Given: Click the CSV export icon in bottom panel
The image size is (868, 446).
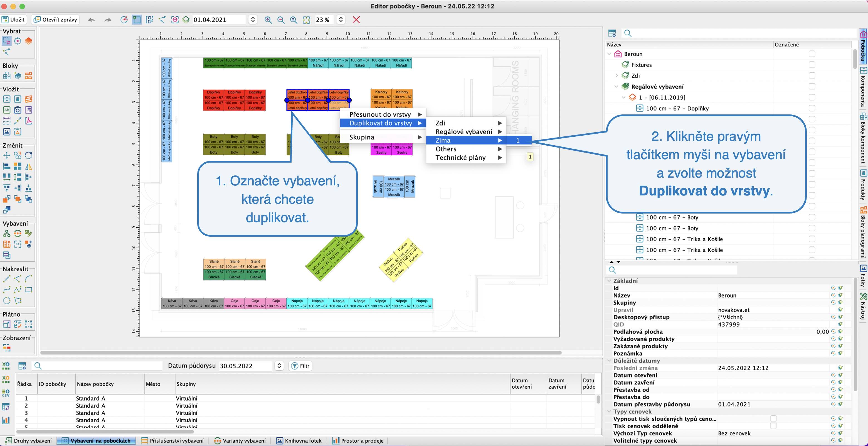Looking at the screenshot, I should coord(6,393).
